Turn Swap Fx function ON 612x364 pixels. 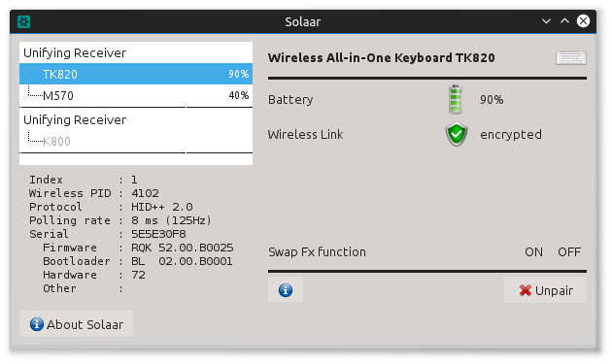533,252
